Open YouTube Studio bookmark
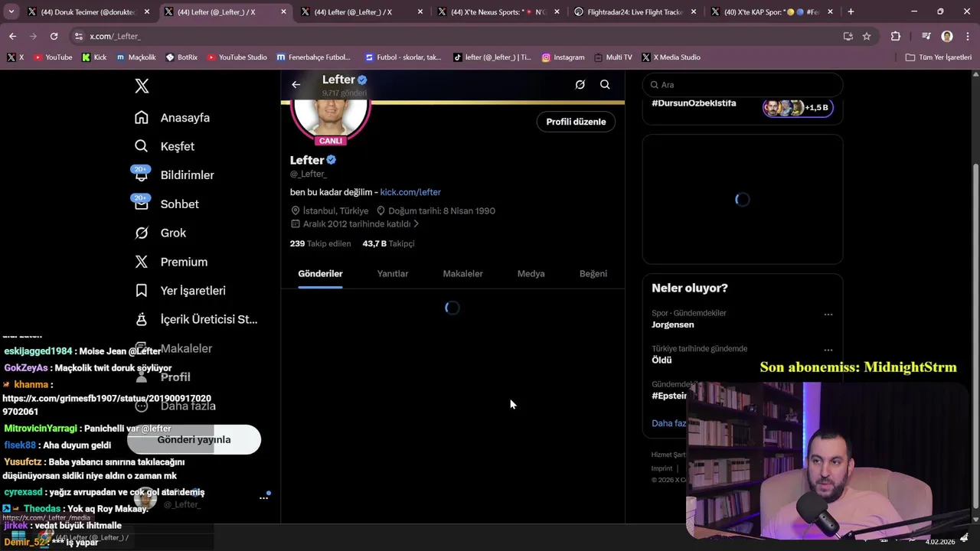Screen dimensions: 980x551 pos(237,57)
